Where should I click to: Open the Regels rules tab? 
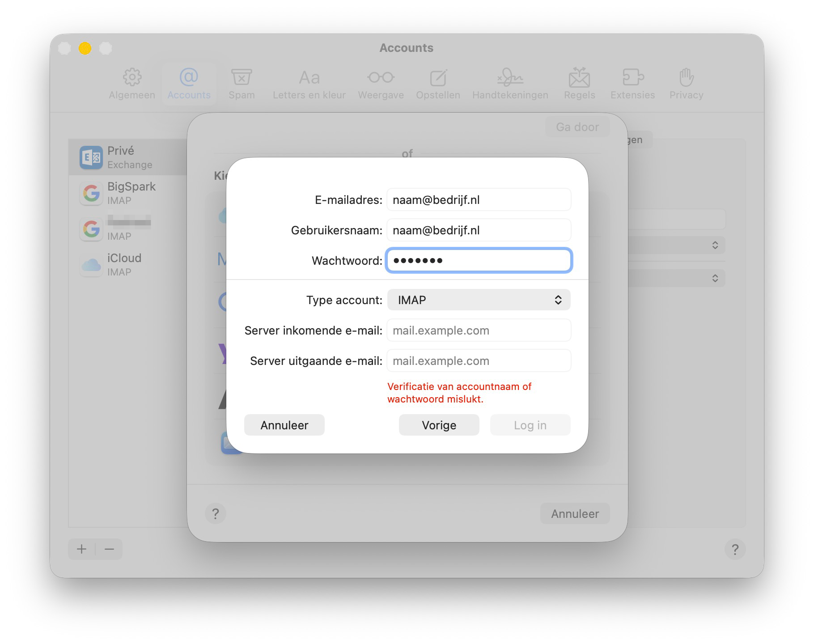tap(579, 84)
